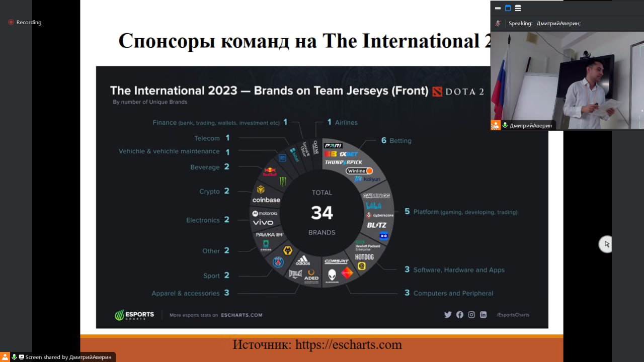Minimize the floating video panel
This screenshot has width=644, height=362.
498,8
